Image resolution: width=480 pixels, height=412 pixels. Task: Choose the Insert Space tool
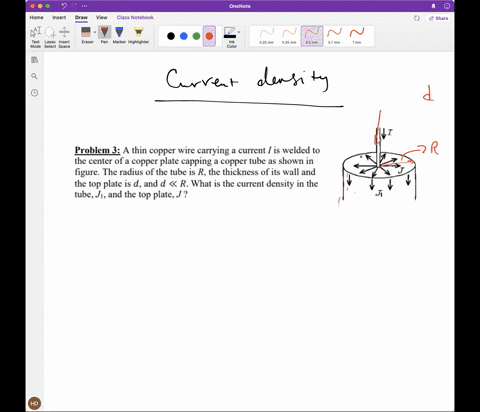pos(64,37)
